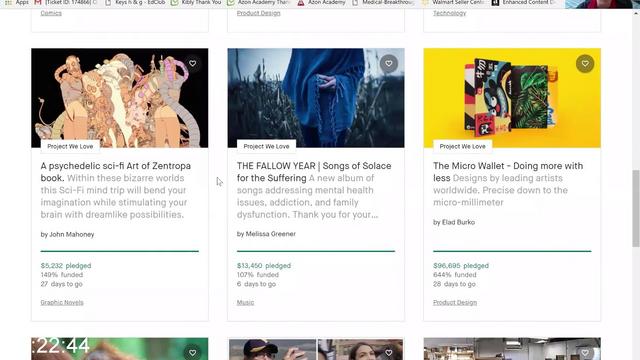The image size is (640, 360).
Task: Open the Medical-Breakthrough bookmark
Action: (x=383, y=3)
